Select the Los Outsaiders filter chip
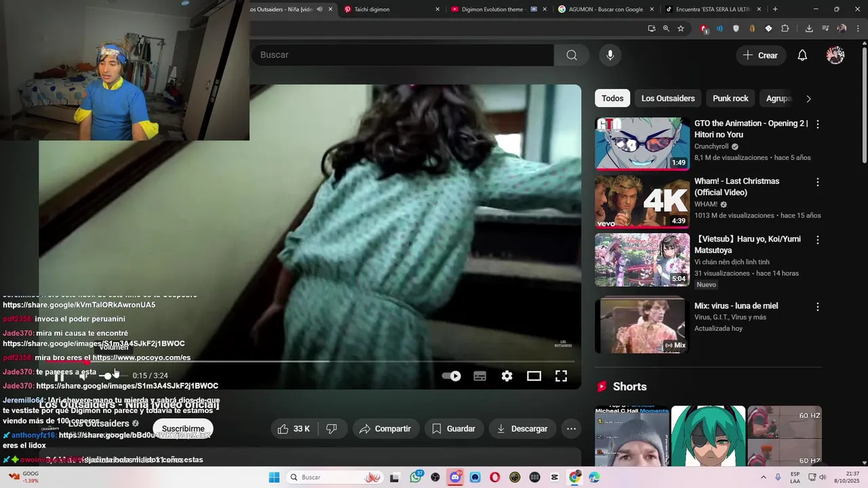Image resolution: width=868 pixels, height=488 pixels. [x=668, y=98]
